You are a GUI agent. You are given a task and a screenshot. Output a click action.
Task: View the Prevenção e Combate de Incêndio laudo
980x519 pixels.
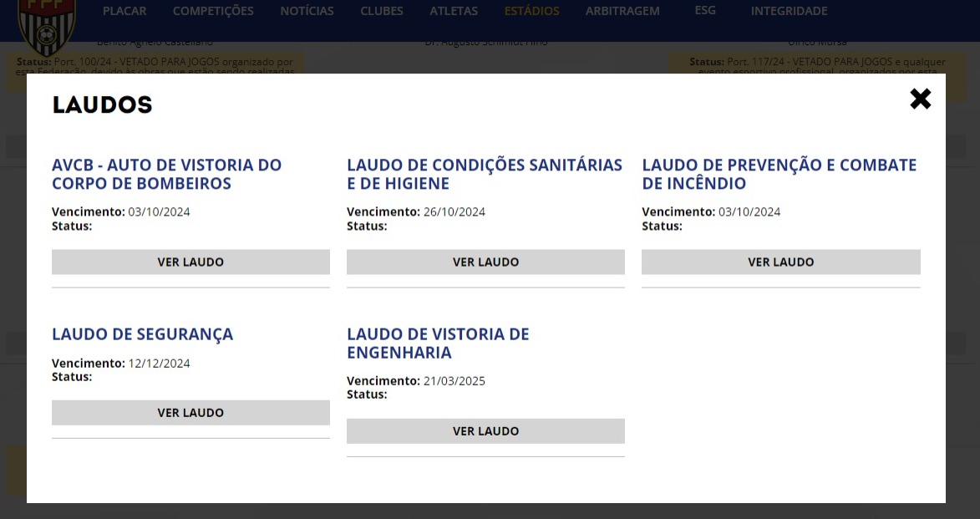(x=780, y=262)
